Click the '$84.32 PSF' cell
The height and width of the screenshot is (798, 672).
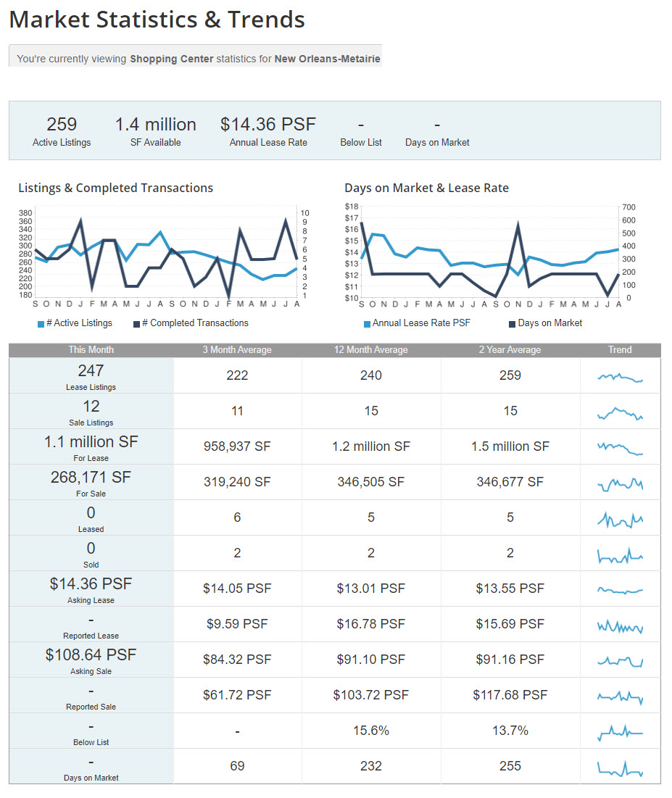click(237, 660)
